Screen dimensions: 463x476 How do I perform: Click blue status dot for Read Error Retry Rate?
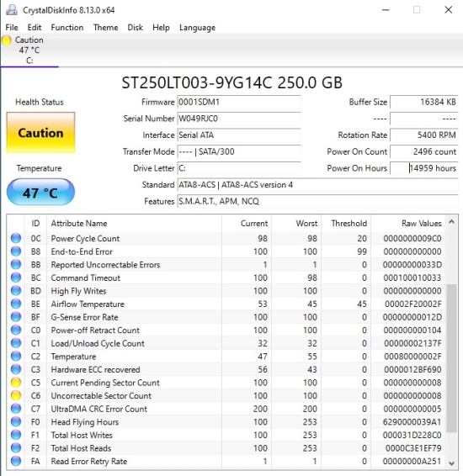[x=16, y=461]
